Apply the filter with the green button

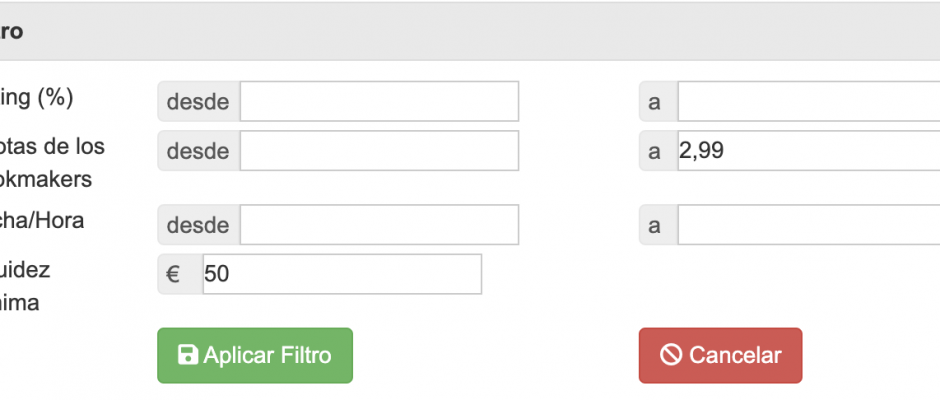coord(255,355)
